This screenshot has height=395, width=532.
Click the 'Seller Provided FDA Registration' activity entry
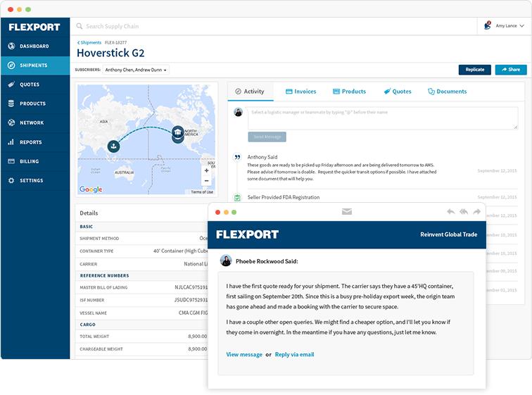284,197
